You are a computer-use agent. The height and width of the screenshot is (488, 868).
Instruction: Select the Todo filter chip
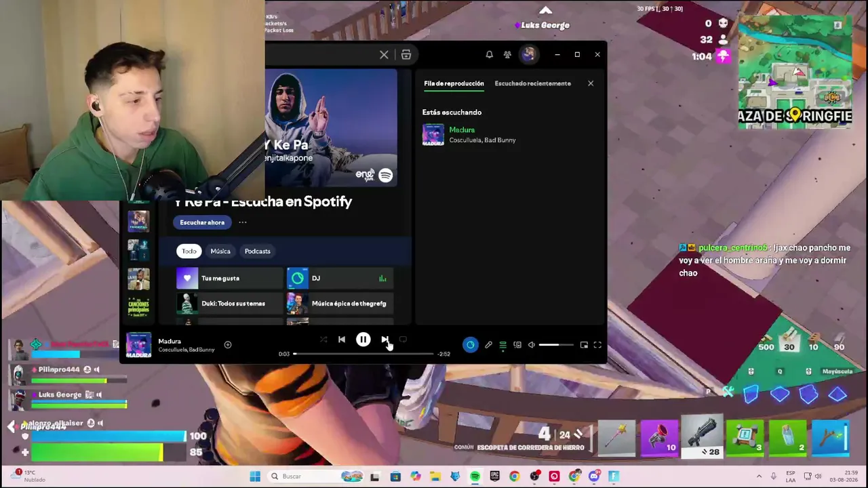(x=189, y=251)
